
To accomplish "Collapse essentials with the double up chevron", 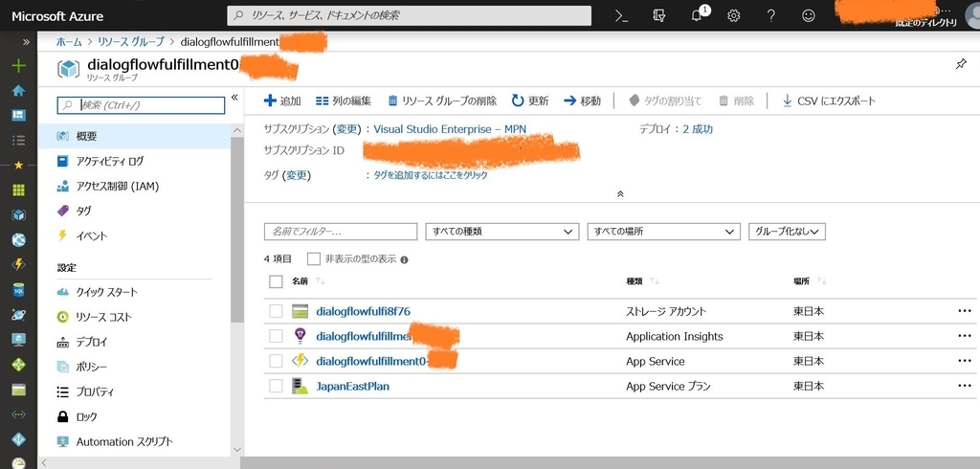I will (x=620, y=194).
